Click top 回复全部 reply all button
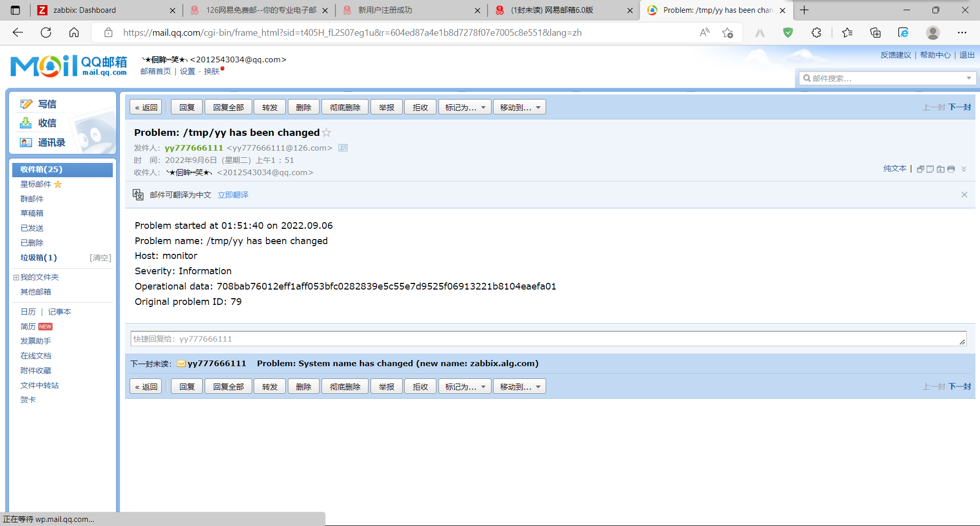Viewport: 980px width, 526px height. 228,107
